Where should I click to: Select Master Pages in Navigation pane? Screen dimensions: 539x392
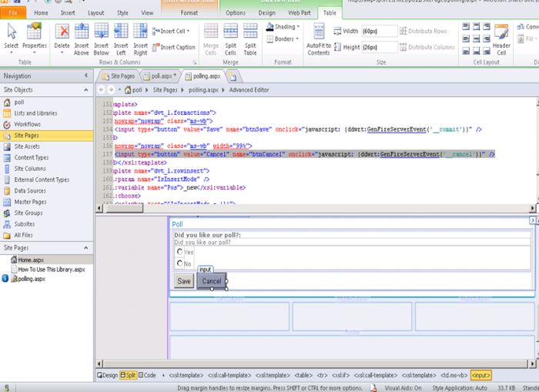[x=31, y=202]
